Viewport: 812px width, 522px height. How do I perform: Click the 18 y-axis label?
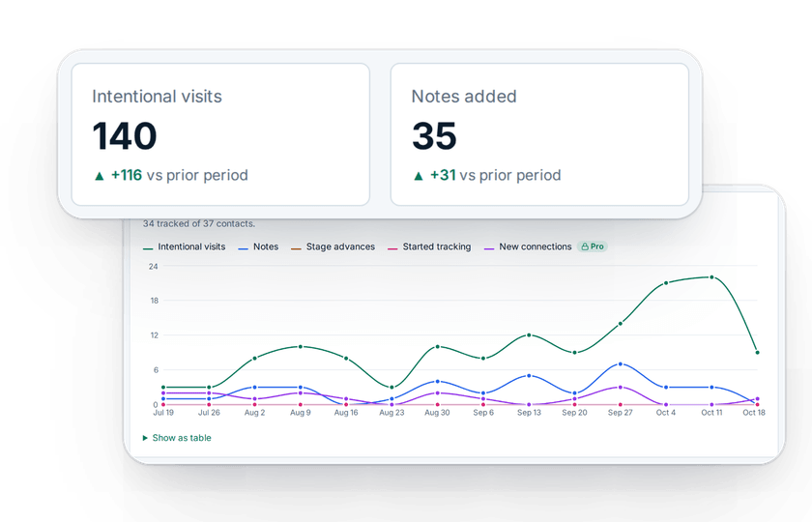(154, 301)
